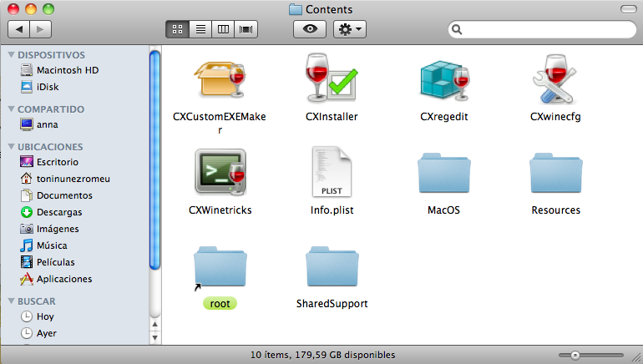Click the Contents title folder icon
The height and width of the screenshot is (364, 643).
click(x=296, y=9)
